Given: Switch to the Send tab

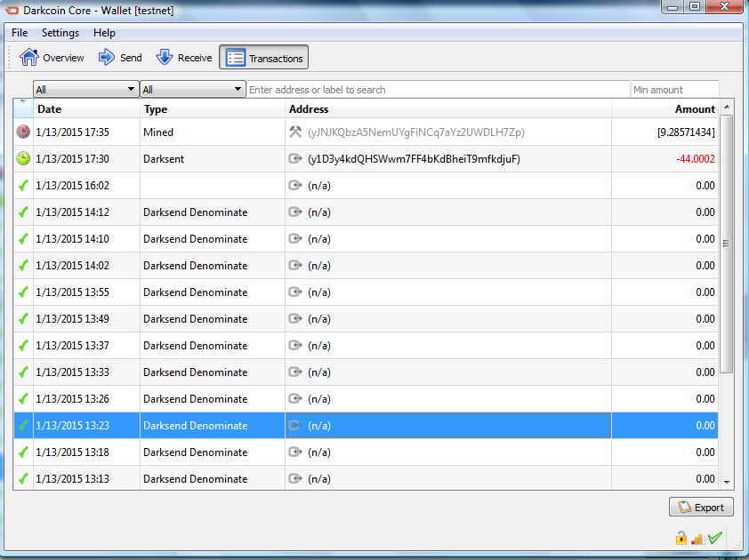Looking at the screenshot, I should (120, 58).
